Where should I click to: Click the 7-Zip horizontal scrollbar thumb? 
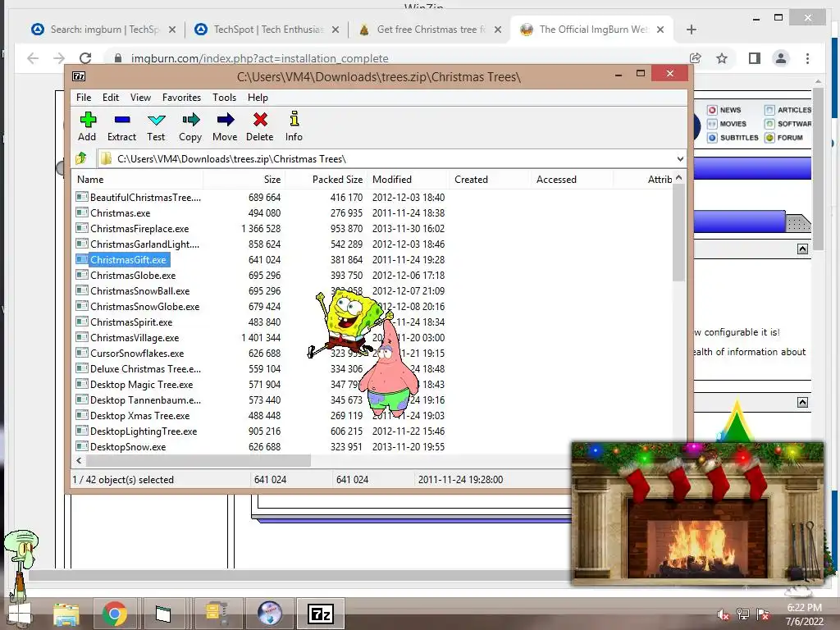click(199, 461)
